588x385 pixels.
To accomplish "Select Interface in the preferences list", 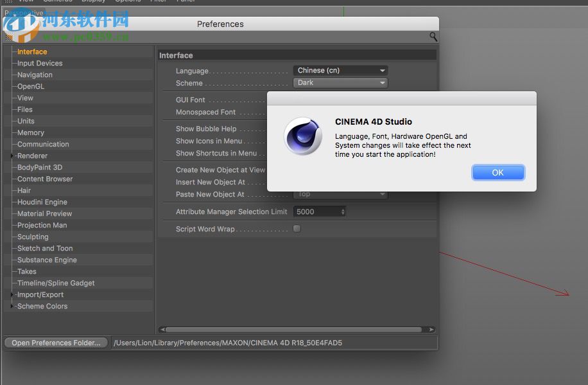I will (x=32, y=51).
